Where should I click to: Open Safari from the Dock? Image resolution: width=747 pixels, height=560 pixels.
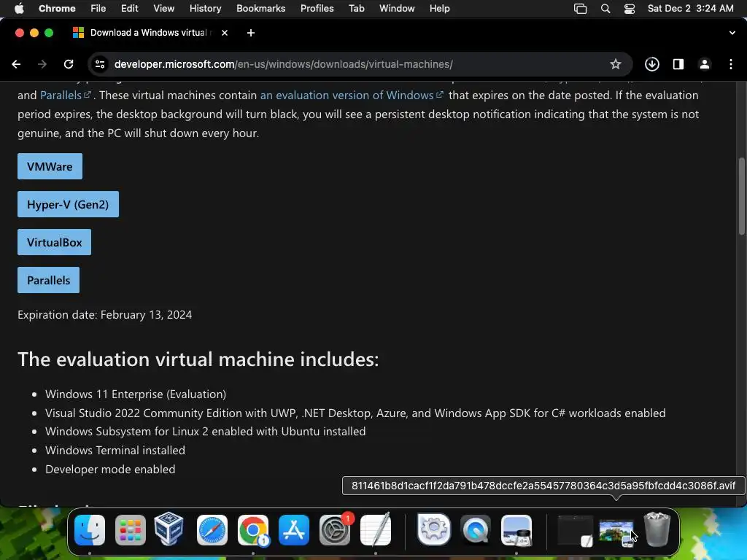[x=212, y=530]
